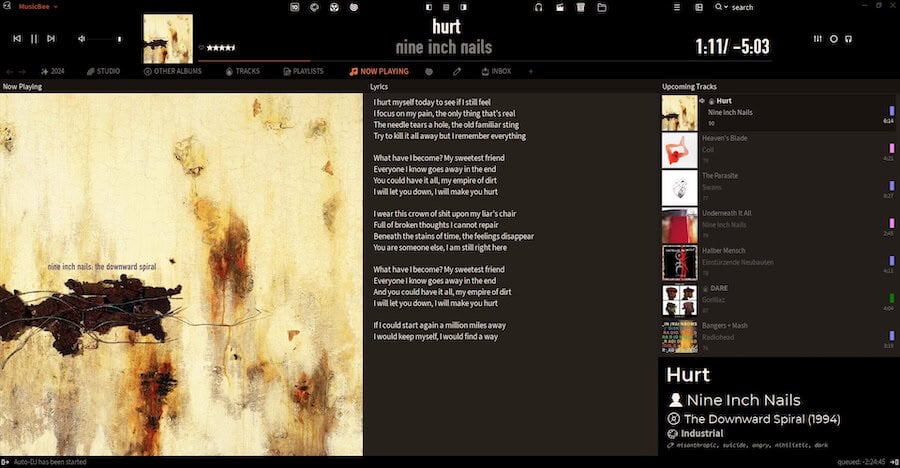Image resolution: width=900 pixels, height=468 pixels.
Task: Click the Heaven's Blade cover thumbnail
Action: click(x=680, y=150)
